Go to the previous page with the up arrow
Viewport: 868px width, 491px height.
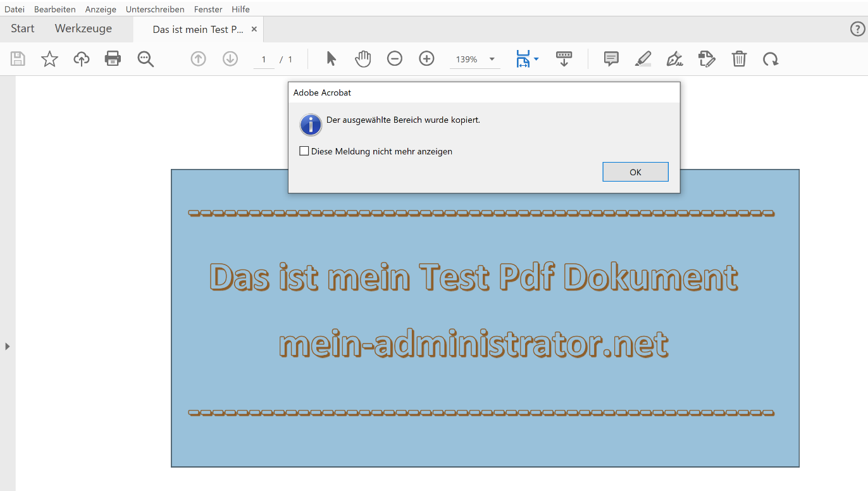(199, 59)
